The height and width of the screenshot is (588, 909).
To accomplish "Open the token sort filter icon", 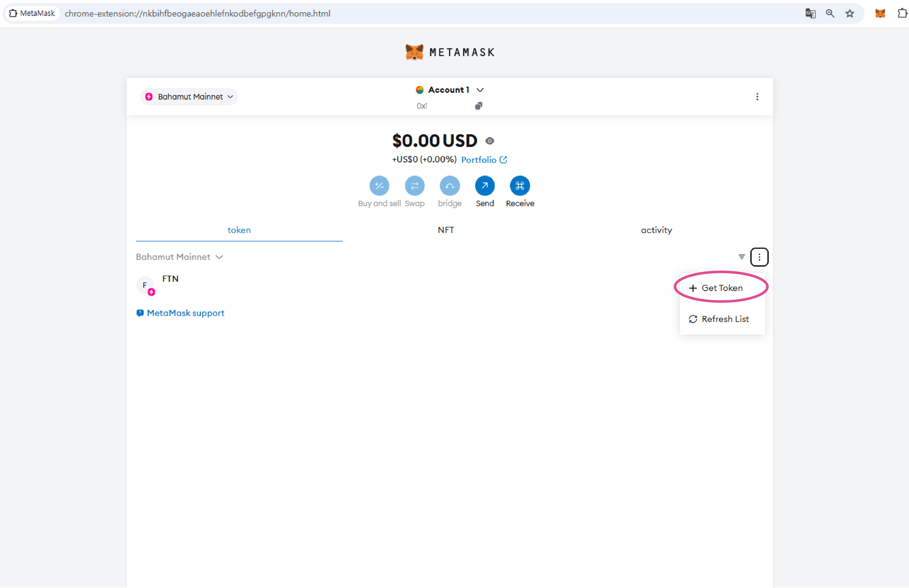I will coord(741,257).
